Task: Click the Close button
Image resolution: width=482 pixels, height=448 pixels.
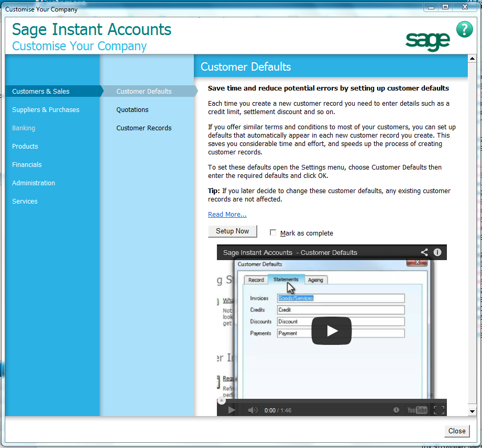Action: (x=456, y=431)
